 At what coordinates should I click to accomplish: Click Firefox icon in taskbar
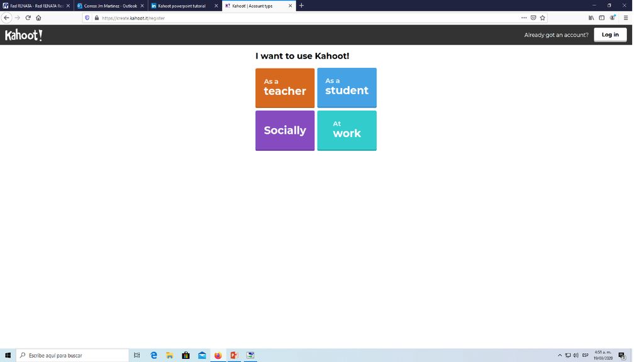click(x=218, y=355)
